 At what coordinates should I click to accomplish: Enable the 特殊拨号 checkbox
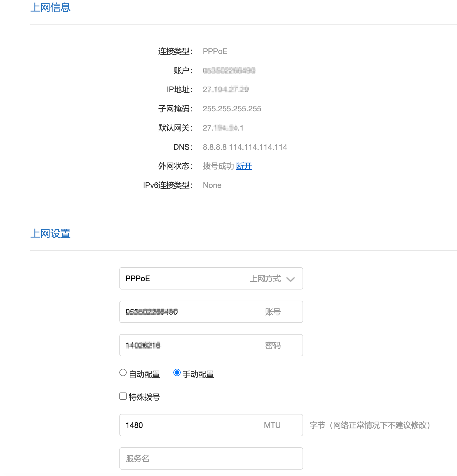click(122, 396)
